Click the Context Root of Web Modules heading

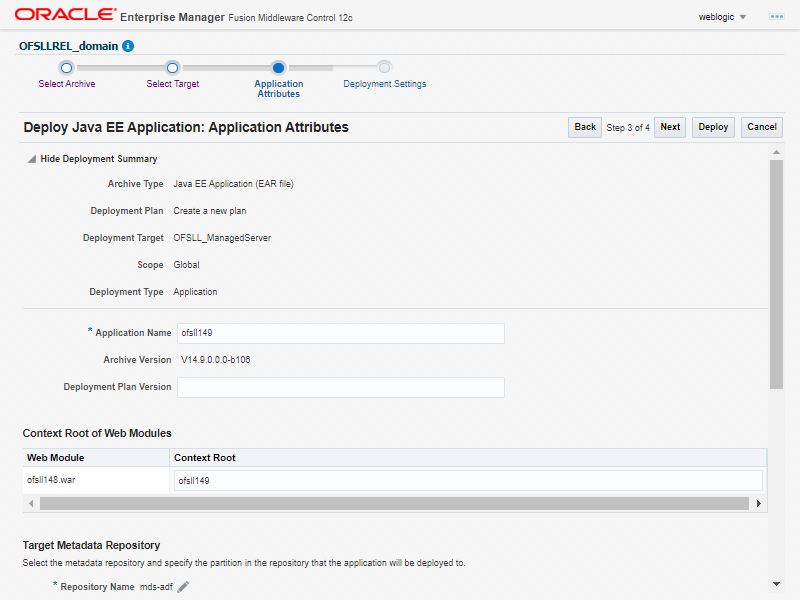click(97, 433)
